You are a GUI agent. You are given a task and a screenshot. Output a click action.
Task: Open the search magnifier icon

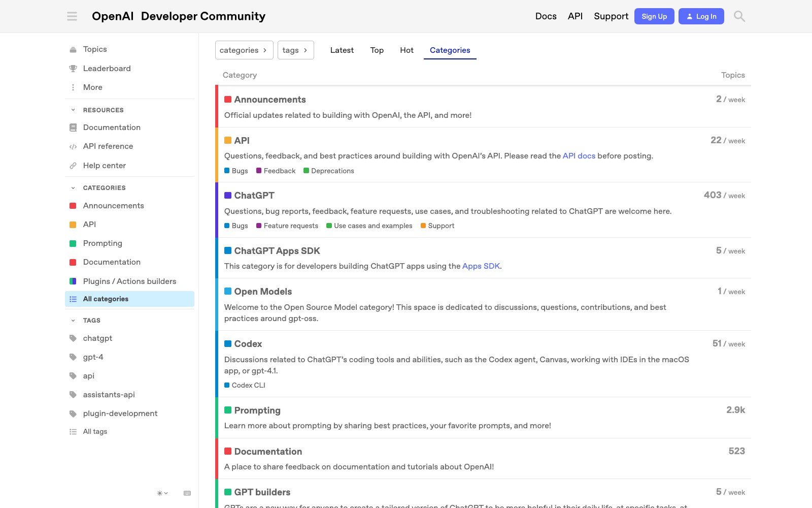[x=739, y=16]
